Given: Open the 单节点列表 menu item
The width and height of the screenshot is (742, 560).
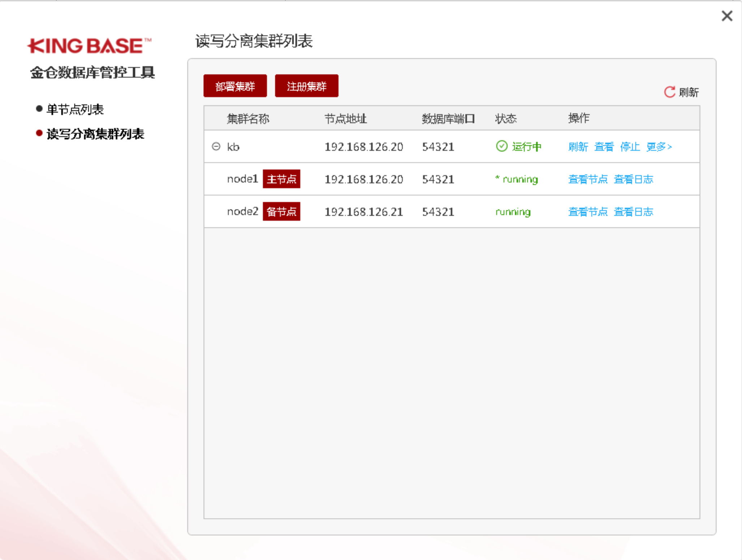Looking at the screenshot, I should tap(75, 109).
